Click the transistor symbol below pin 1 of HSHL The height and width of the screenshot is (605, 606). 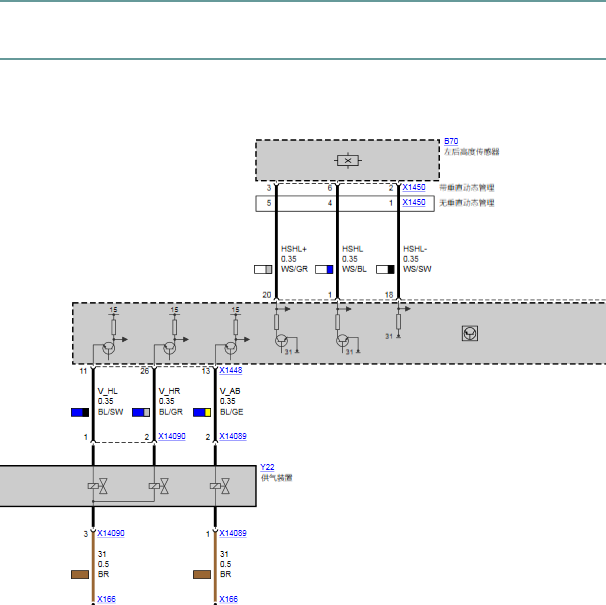tap(342, 341)
